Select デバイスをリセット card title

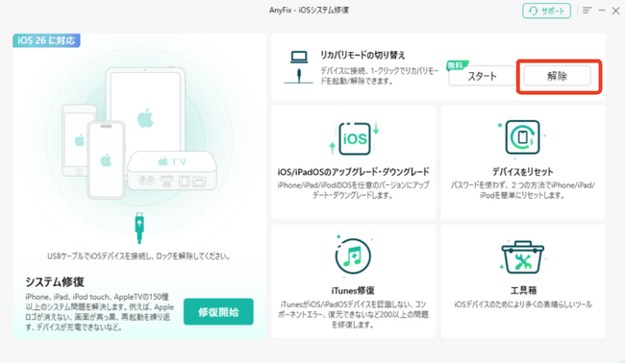(x=522, y=172)
